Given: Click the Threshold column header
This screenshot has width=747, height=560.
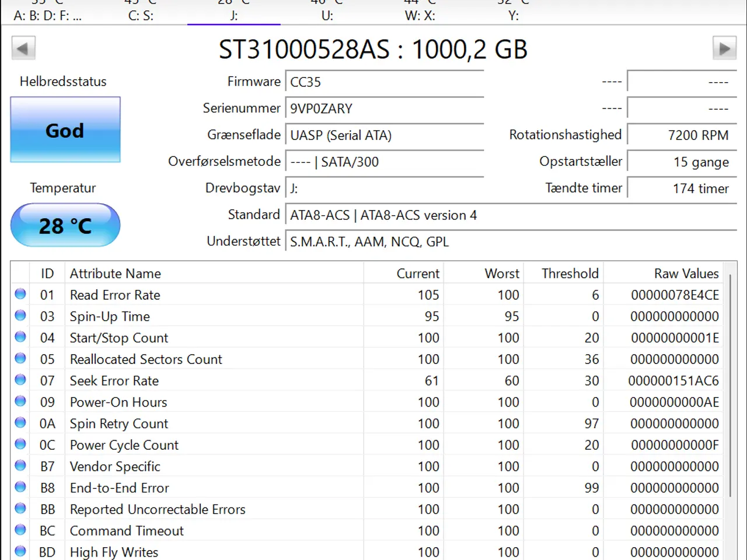Looking at the screenshot, I should [x=564, y=274].
